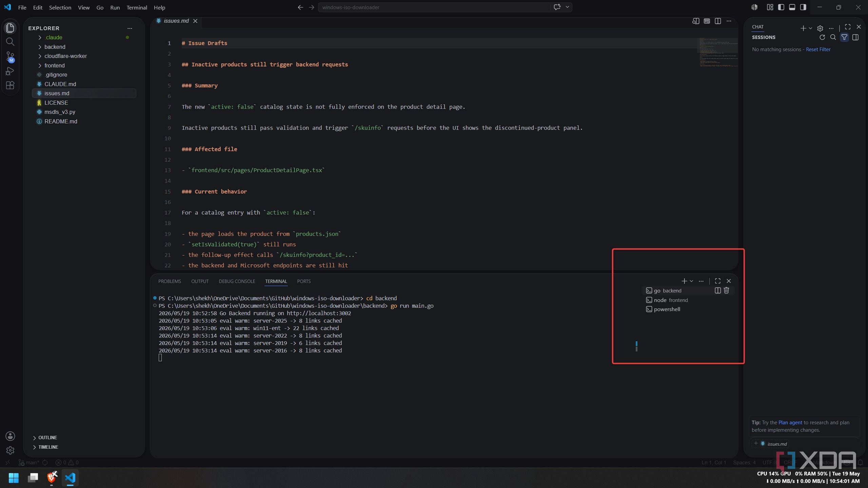Search chat sessions with magnifier icon
This screenshot has height=488, width=868.
pyautogui.click(x=833, y=37)
